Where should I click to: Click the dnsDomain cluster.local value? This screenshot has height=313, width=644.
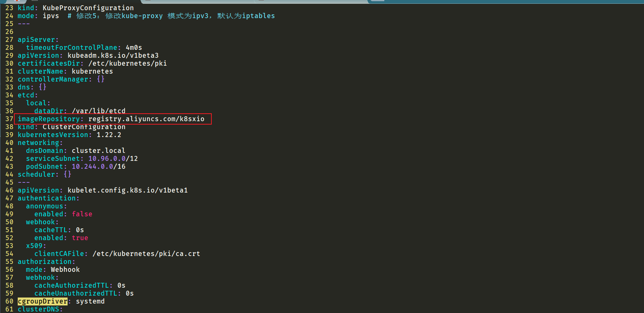point(99,151)
